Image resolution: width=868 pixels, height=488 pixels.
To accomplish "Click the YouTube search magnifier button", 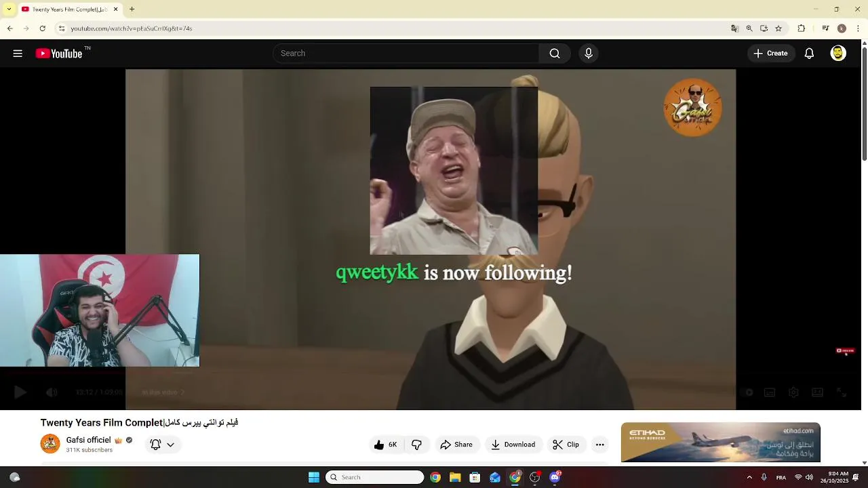I will pyautogui.click(x=555, y=54).
